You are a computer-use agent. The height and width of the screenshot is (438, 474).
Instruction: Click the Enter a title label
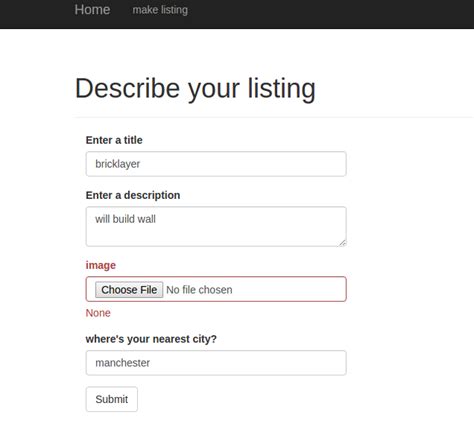pos(114,140)
